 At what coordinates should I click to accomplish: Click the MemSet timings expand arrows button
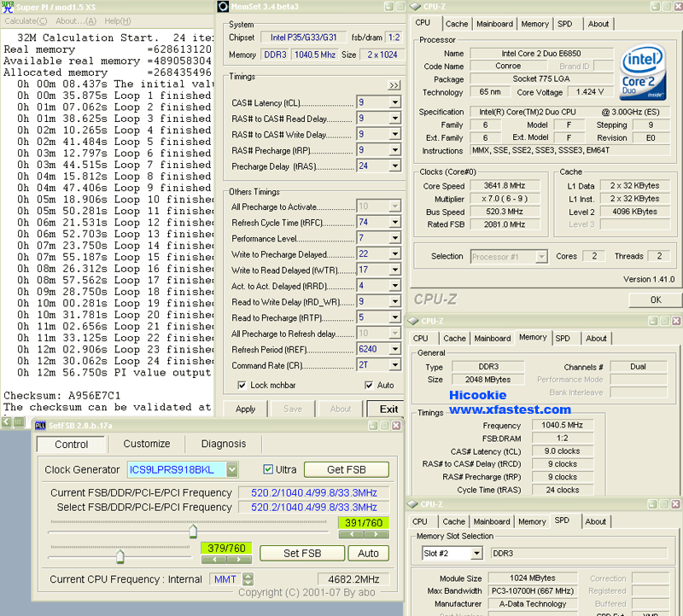[394, 85]
